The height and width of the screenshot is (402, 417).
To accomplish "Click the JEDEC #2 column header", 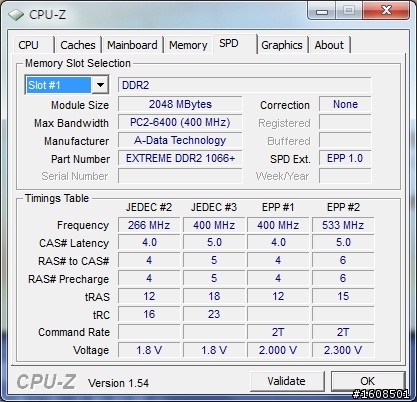I will (149, 207).
